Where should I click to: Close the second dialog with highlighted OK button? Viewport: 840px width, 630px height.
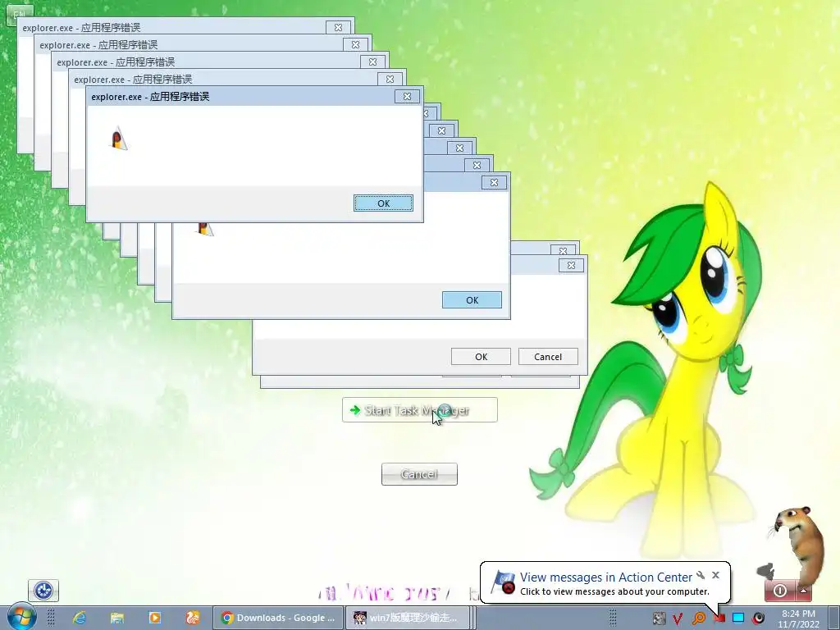[494, 183]
